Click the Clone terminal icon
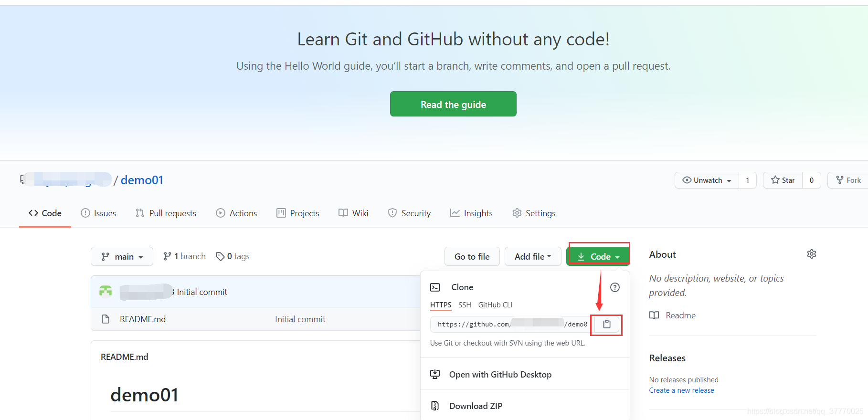This screenshot has width=868, height=420. tap(435, 287)
